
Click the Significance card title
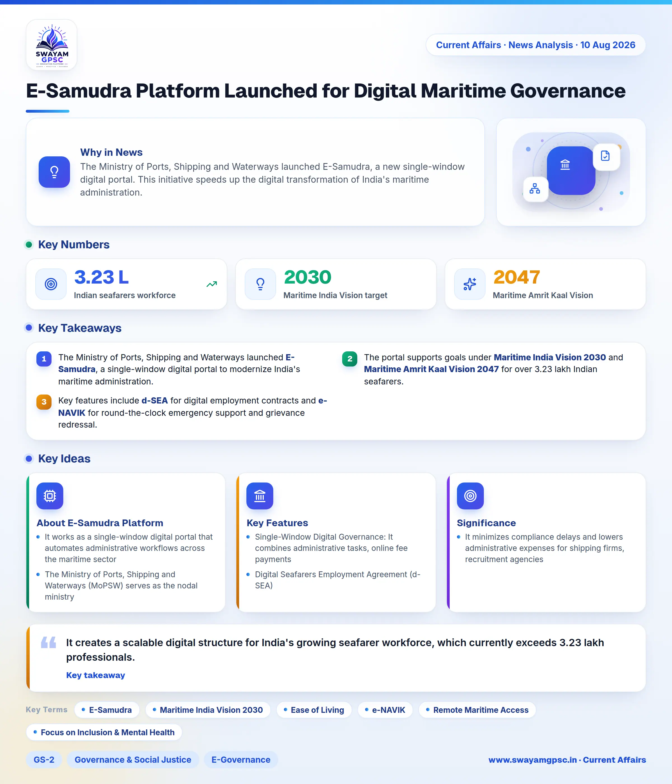click(x=486, y=523)
